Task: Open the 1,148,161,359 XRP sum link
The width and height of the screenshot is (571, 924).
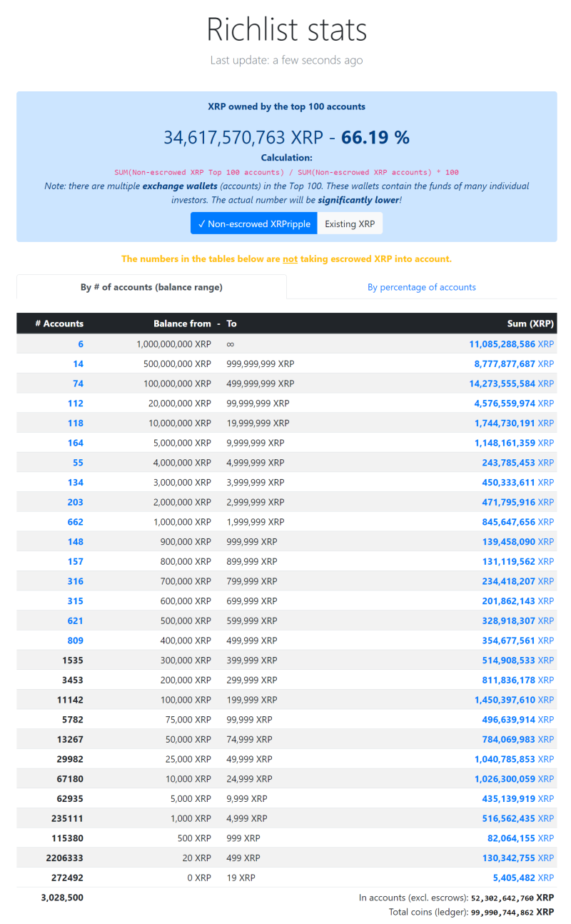Action: (514, 443)
